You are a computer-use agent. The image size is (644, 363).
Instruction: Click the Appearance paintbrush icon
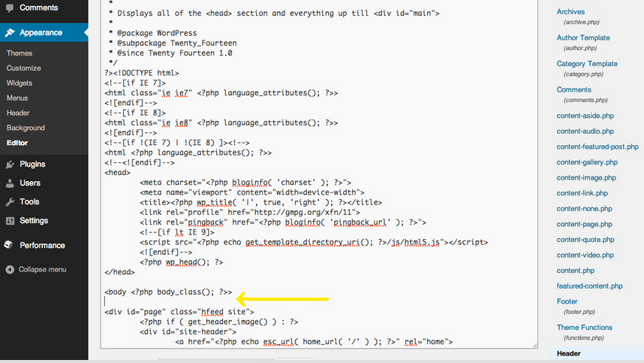10,32
